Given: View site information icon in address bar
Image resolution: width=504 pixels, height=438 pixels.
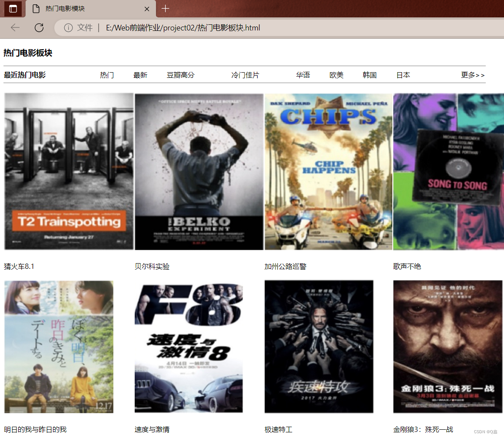Looking at the screenshot, I should pos(68,28).
